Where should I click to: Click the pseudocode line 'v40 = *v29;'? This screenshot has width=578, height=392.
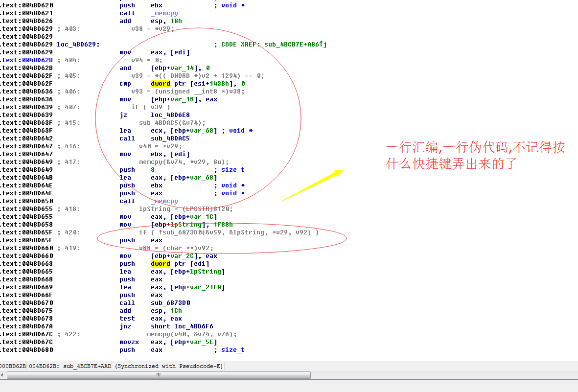pos(161,146)
